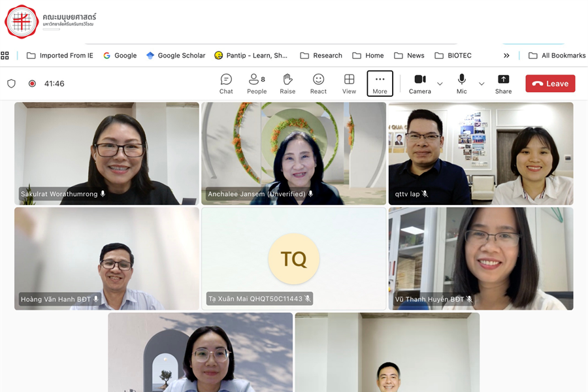
Task: Toggle the Mic mute state
Action: (x=461, y=84)
